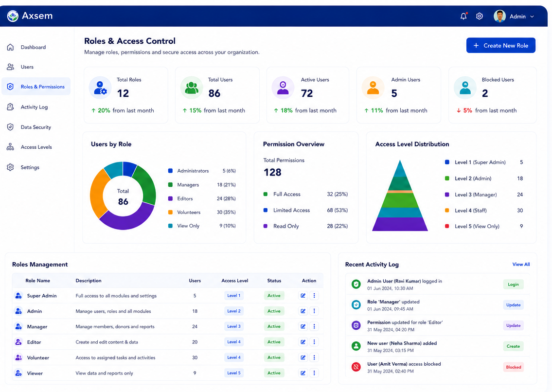
Task: Click the access level pyramid chart
Action: [400, 196]
